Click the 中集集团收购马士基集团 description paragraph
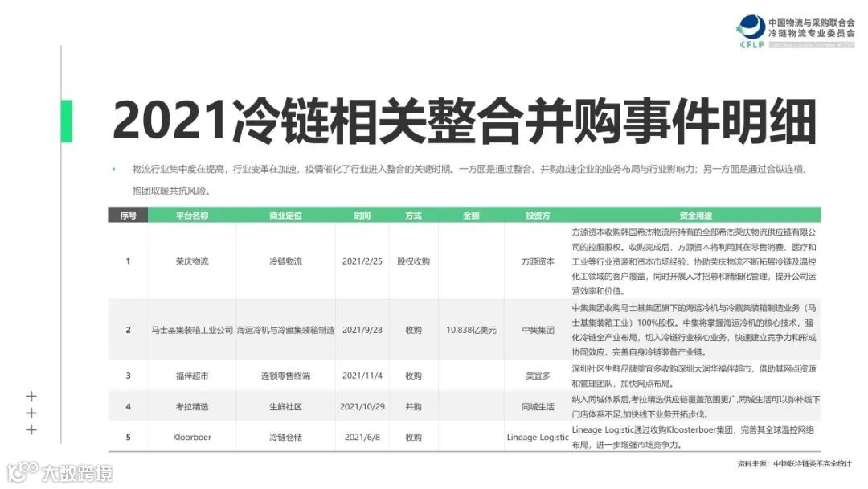The height and width of the screenshot is (489, 868). tap(694, 330)
